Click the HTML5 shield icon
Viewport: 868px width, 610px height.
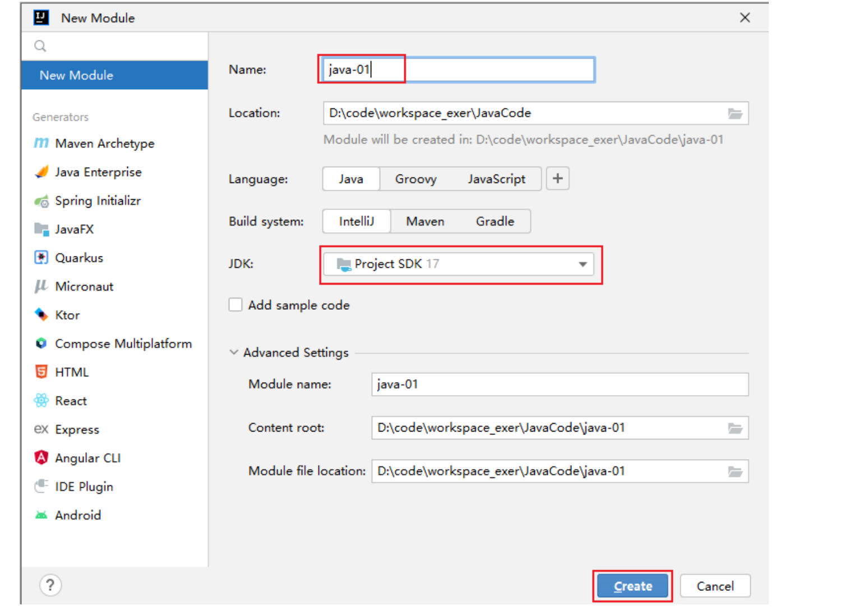click(41, 372)
